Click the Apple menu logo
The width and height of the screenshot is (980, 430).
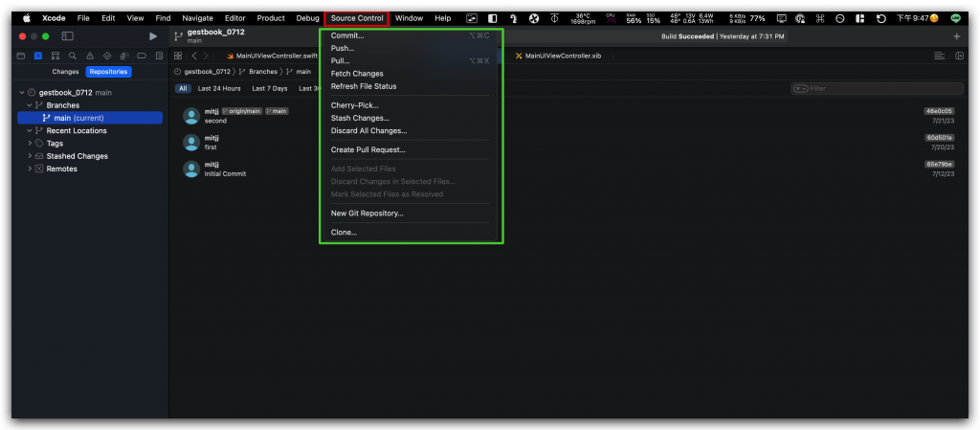(x=27, y=18)
